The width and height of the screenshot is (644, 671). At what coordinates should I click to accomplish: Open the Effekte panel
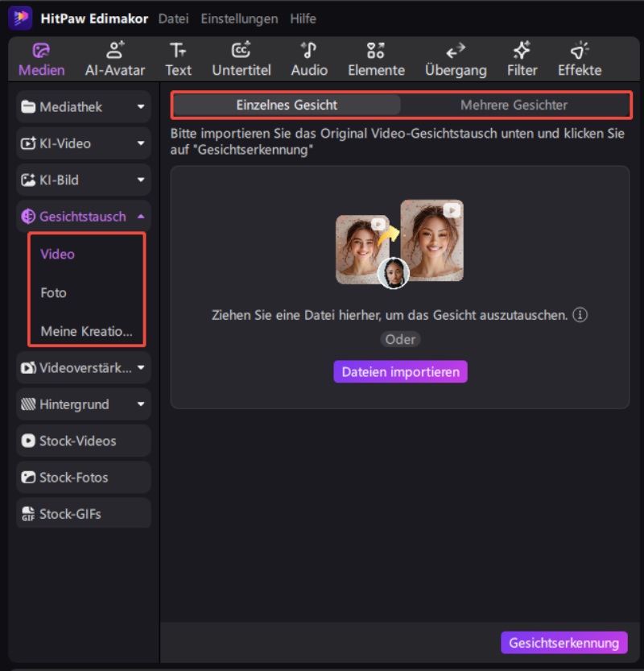580,60
